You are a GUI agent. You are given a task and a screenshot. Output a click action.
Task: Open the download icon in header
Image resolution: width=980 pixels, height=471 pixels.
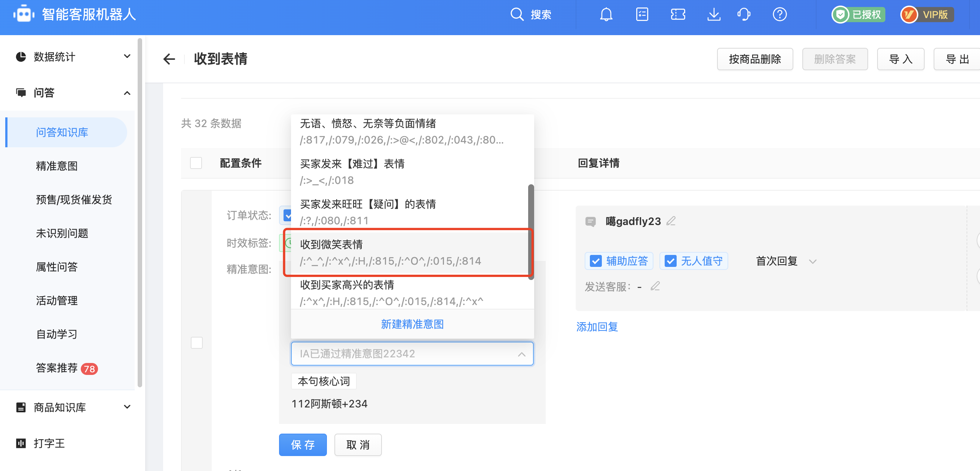[x=713, y=15]
